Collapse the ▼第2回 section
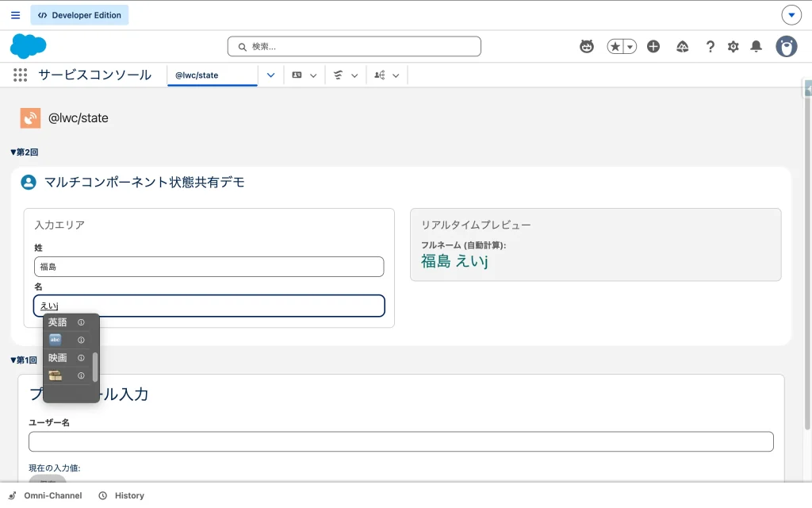Screen dimensions: 812x508 pos(25,152)
